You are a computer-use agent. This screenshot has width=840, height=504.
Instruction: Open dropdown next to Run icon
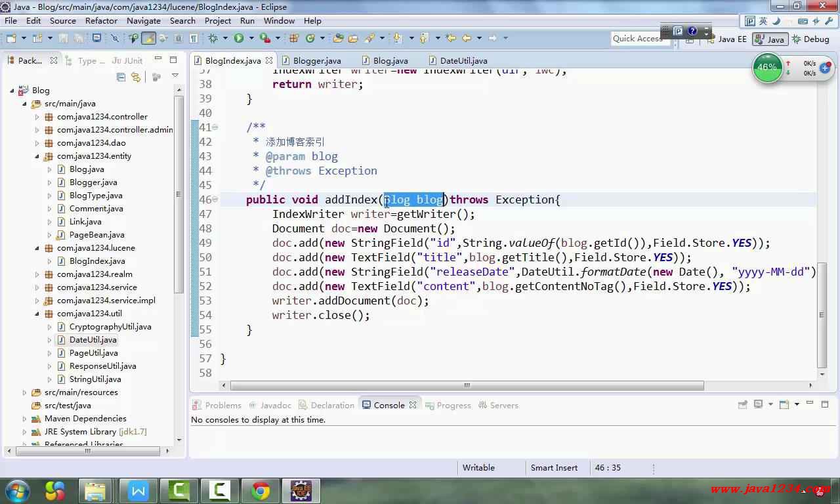[251, 39]
